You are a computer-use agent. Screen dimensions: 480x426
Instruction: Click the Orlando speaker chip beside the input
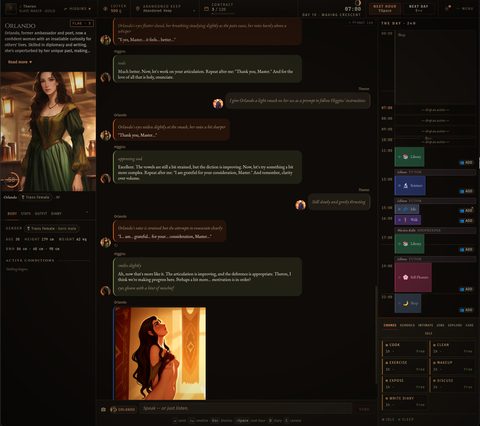122,409
